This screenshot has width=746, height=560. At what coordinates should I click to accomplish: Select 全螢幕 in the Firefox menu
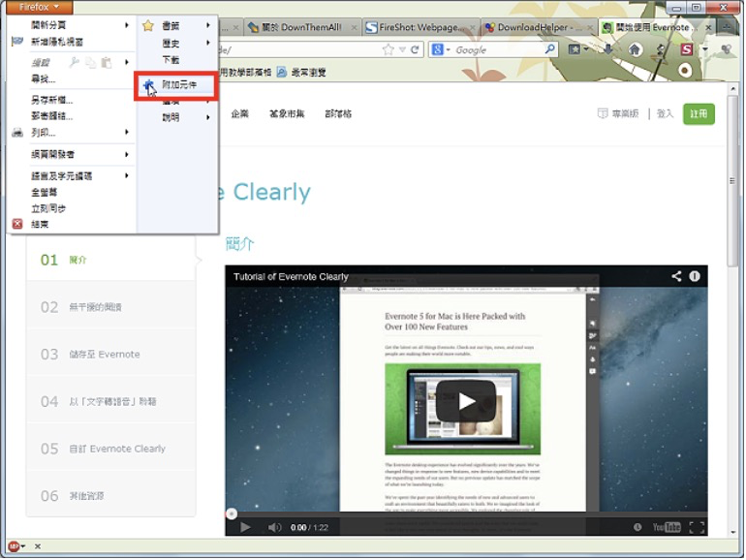[44, 192]
